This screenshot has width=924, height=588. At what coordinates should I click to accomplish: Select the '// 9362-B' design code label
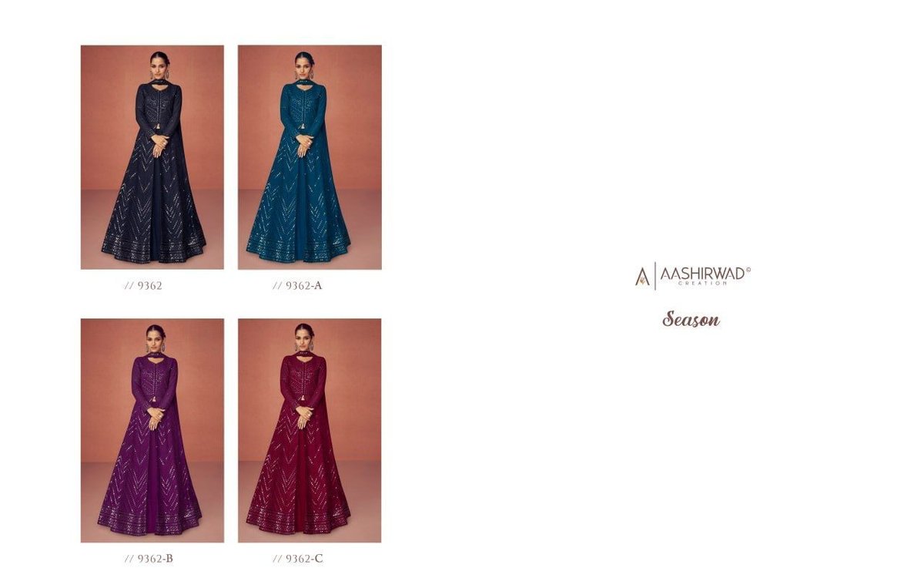click(x=149, y=559)
